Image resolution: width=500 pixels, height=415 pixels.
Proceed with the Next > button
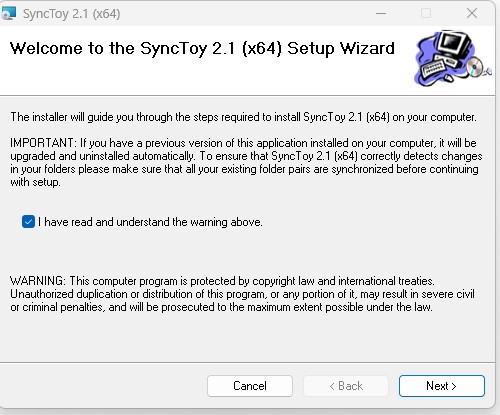(442, 386)
